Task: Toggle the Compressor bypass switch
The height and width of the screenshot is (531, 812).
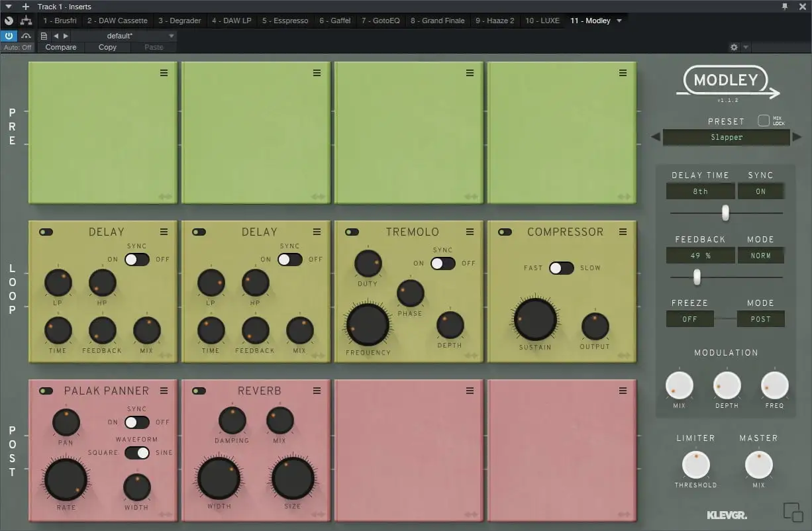Action: point(505,232)
